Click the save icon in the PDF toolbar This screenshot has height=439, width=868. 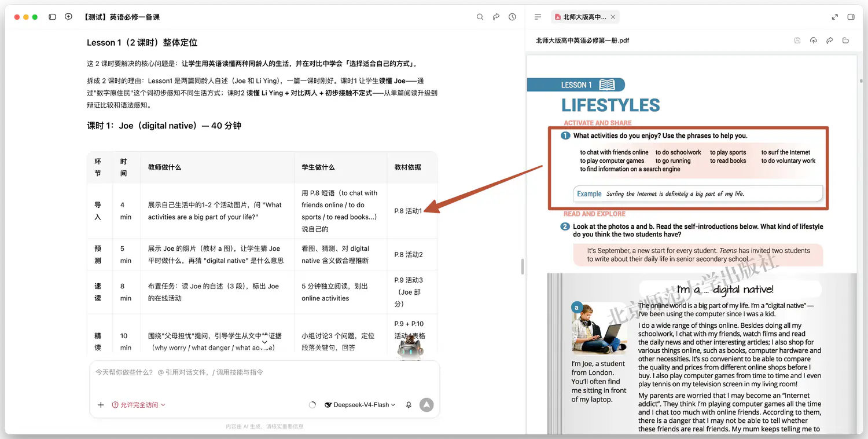[797, 41]
